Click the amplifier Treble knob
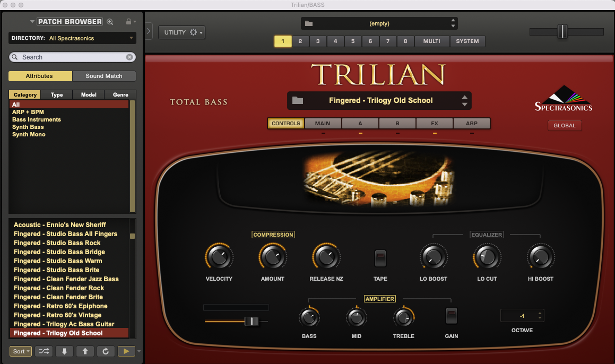The width and height of the screenshot is (615, 364). (404, 317)
